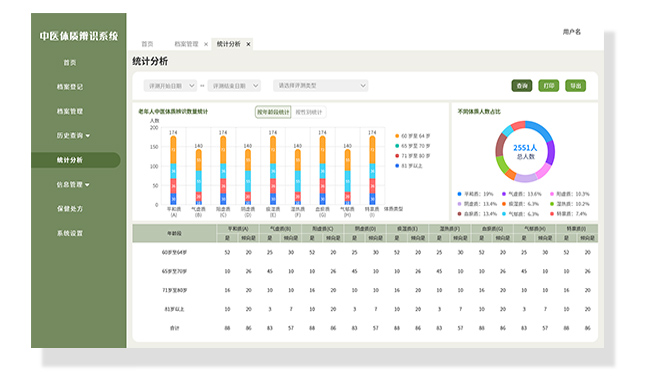Image resolution: width=645 pixels, height=376 pixels.
Task: Close the 统计分析 tab
Action: coord(248,44)
